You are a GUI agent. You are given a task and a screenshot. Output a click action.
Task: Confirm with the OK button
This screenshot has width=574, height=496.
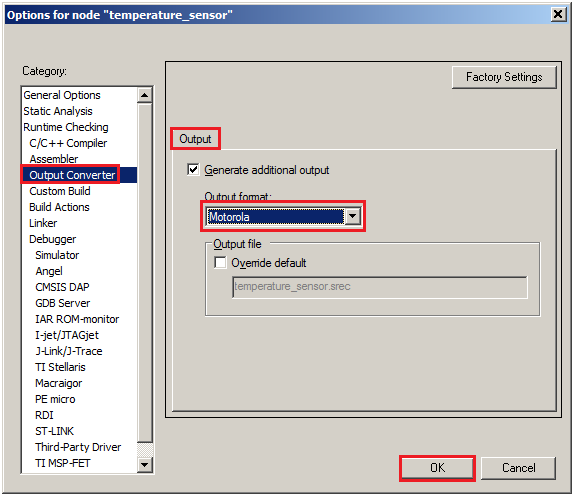pos(437,467)
